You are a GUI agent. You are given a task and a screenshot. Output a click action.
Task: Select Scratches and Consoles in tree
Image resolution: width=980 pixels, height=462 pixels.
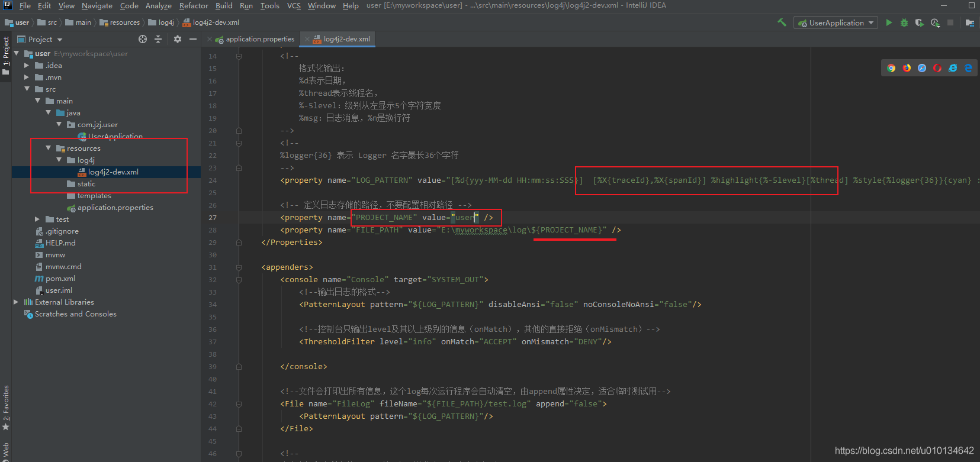point(76,314)
